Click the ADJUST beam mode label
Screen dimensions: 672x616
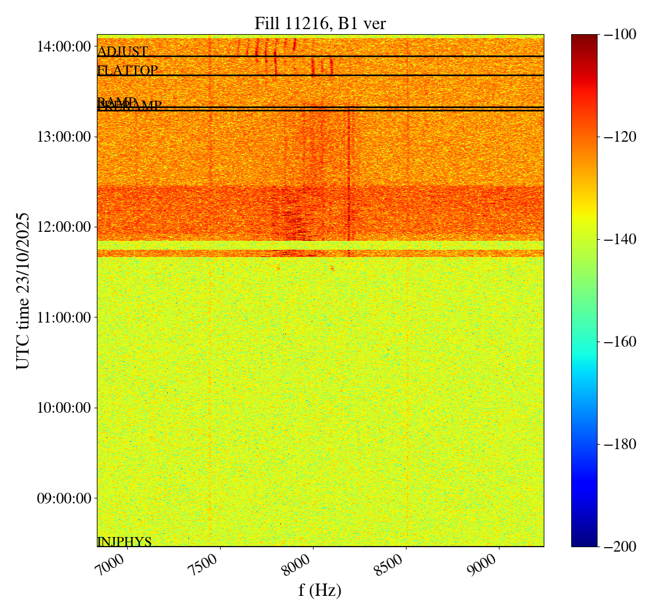click(123, 52)
